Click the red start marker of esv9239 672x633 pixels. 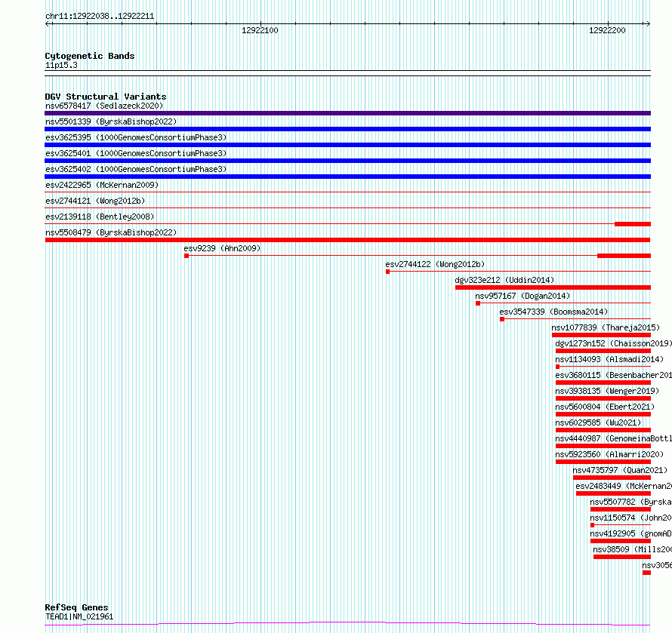point(186,256)
